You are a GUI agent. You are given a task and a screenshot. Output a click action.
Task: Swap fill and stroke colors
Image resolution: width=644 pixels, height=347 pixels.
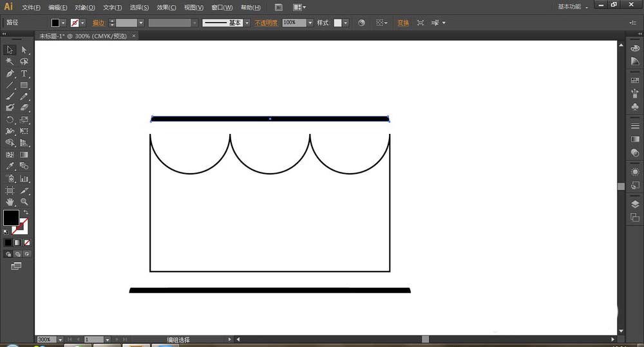coord(26,212)
